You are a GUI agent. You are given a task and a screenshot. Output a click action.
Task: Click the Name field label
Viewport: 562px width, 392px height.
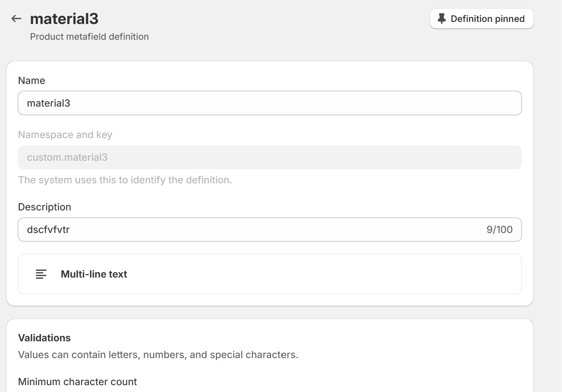[32, 81]
